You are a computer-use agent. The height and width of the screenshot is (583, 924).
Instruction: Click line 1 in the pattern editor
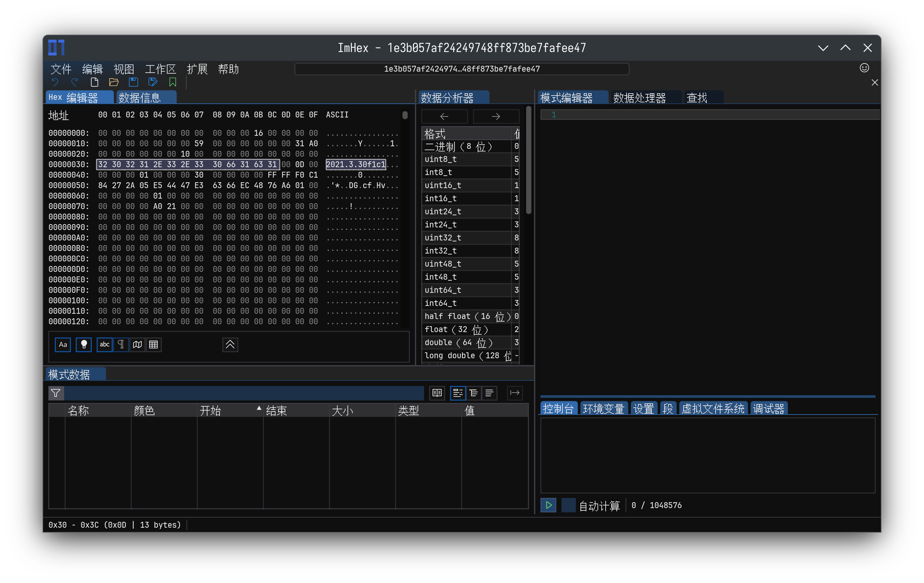(x=710, y=115)
